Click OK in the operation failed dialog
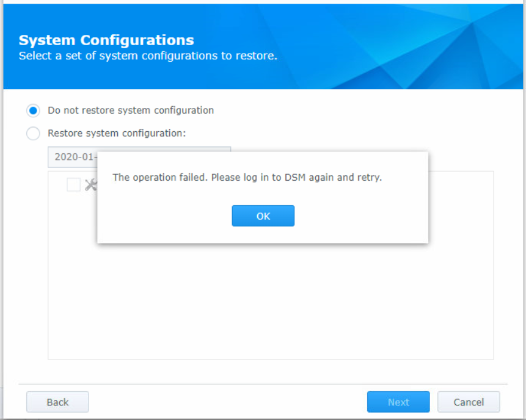This screenshot has width=526, height=420. (263, 216)
